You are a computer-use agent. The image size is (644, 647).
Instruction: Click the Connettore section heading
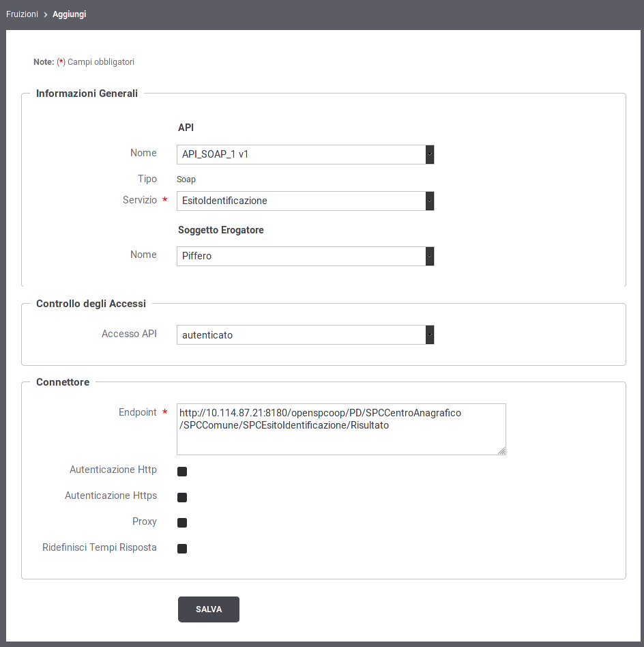(x=63, y=382)
